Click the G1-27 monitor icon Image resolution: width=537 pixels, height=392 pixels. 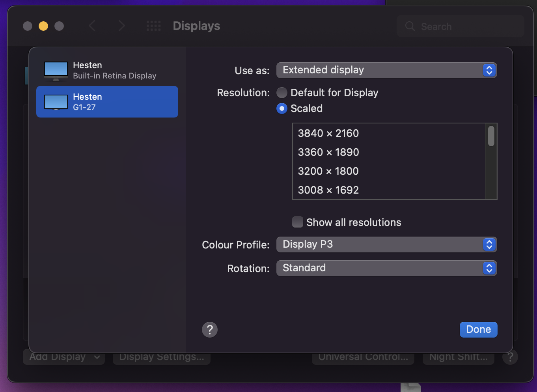(56, 102)
